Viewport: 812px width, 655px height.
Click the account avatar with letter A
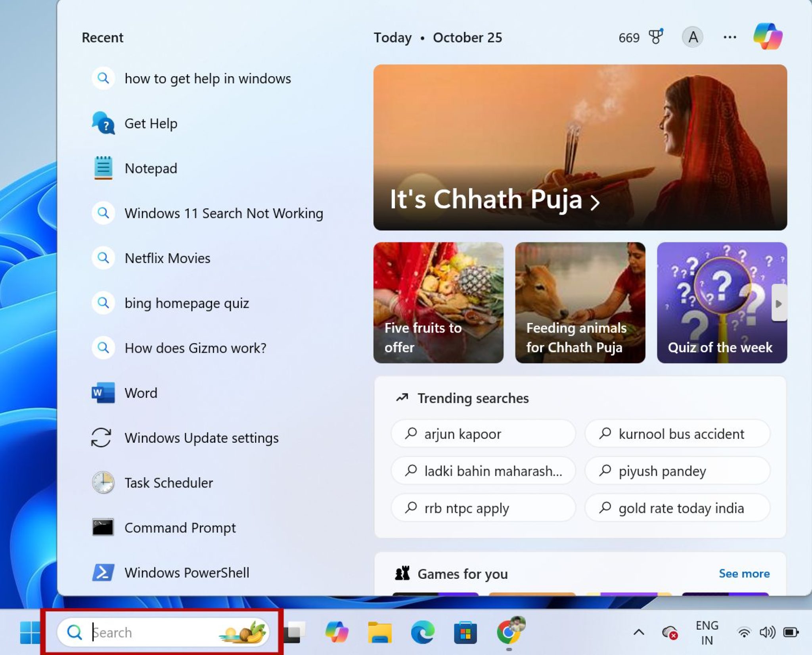tap(693, 37)
